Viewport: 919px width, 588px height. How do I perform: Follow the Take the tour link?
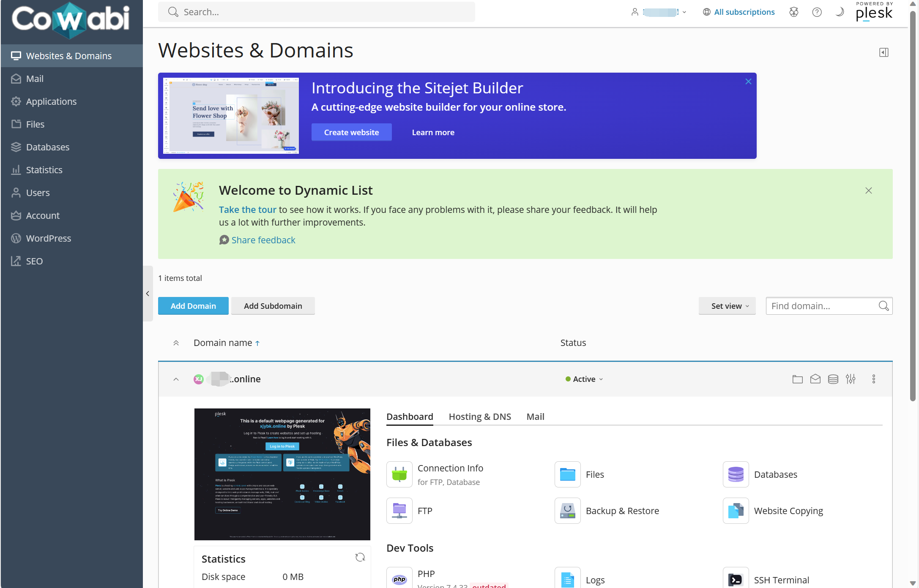pos(247,210)
